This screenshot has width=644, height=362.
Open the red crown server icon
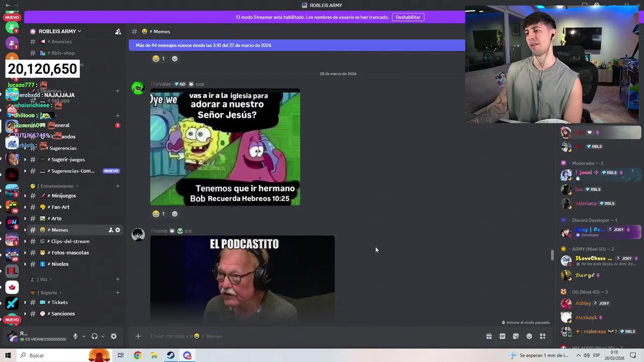[x=12, y=287]
